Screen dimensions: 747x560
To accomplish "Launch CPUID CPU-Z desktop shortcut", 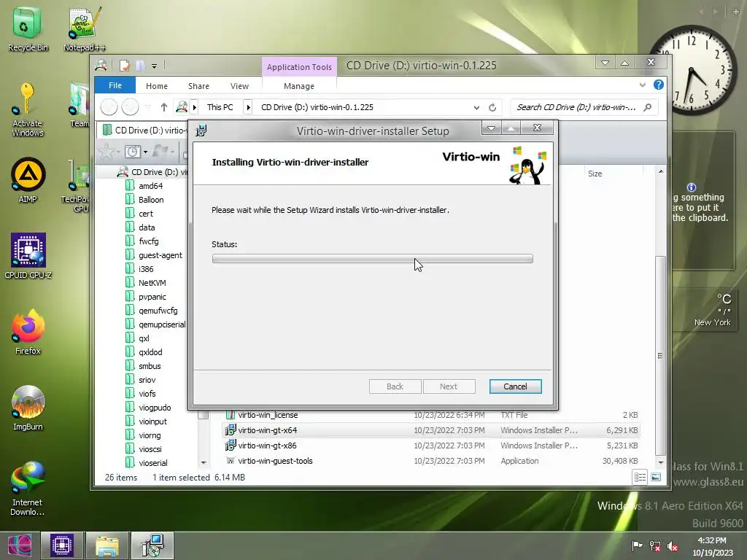I will [28, 256].
